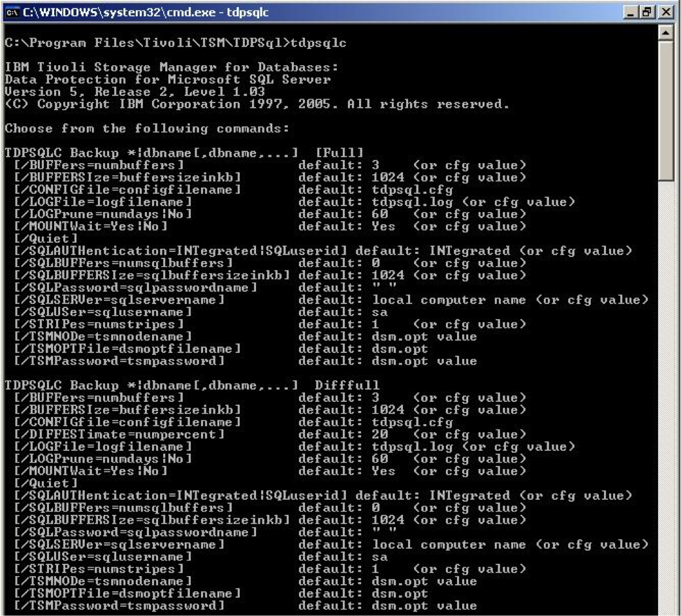Click '[/TSMPassword=tsmpassword]' in the Difffull section
Screen dimensions: 681x616
click(119, 606)
